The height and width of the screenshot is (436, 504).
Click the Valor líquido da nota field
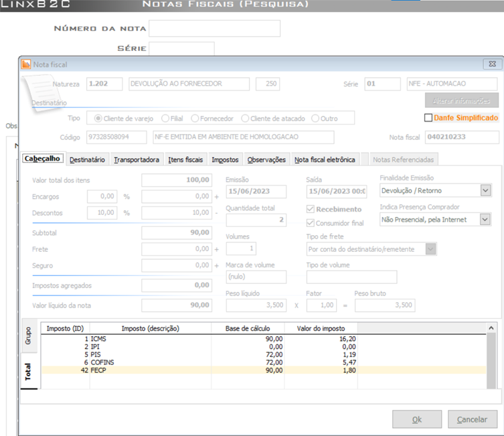tap(177, 305)
